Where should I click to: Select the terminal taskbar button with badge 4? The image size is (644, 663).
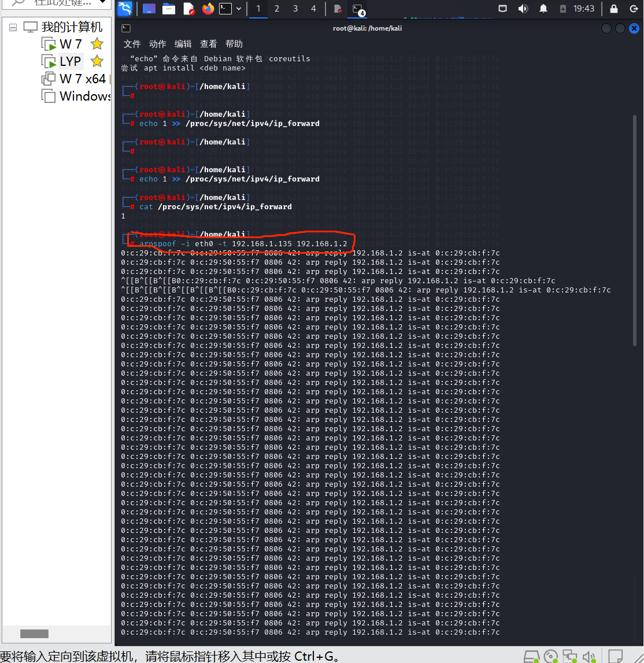coord(358,9)
